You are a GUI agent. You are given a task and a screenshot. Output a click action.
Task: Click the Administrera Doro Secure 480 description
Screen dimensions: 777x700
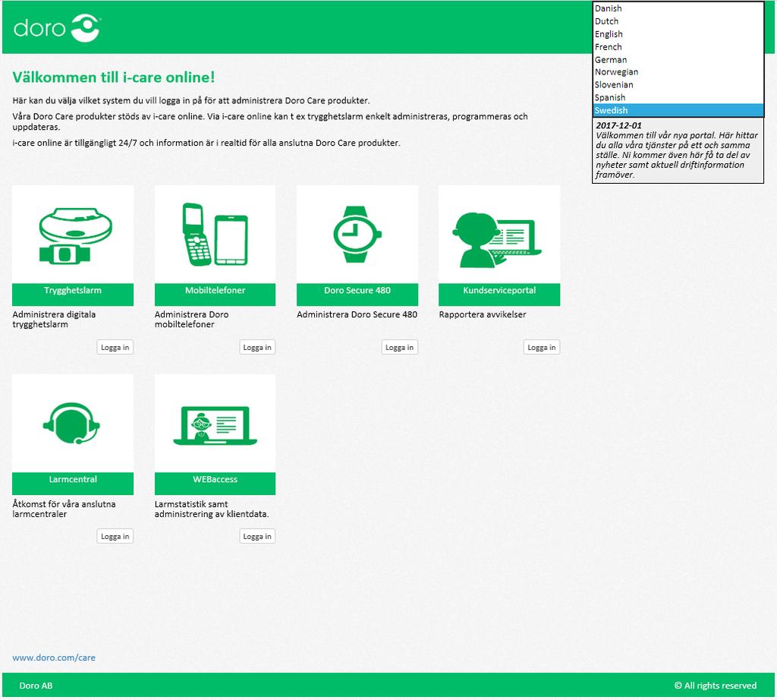tap(357, 314)
